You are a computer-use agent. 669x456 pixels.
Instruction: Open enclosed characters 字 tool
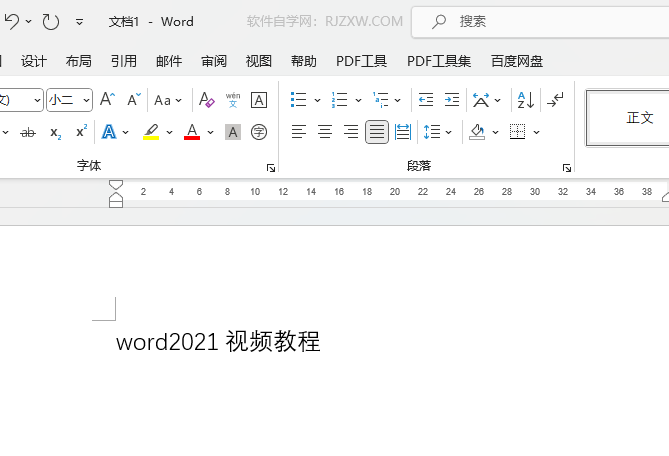tap(259, 132)
